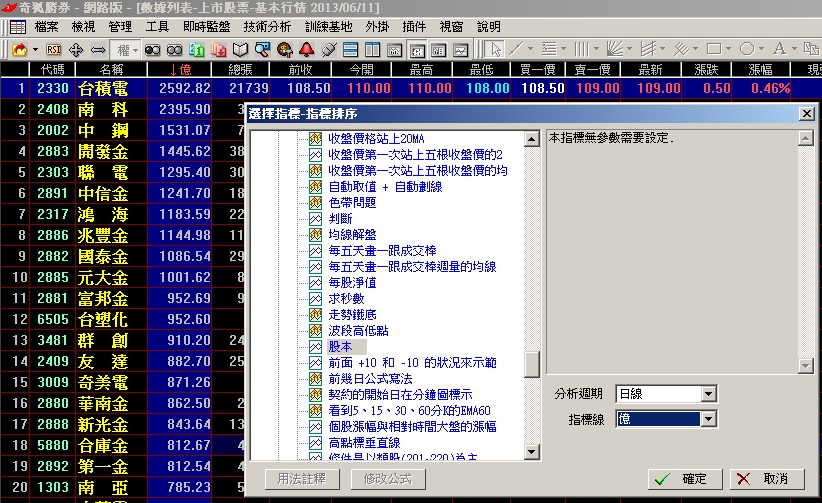Select the 每股淨值 indicator
The height and width of the screenshot is (503, 822).
[x=352, y=283]
